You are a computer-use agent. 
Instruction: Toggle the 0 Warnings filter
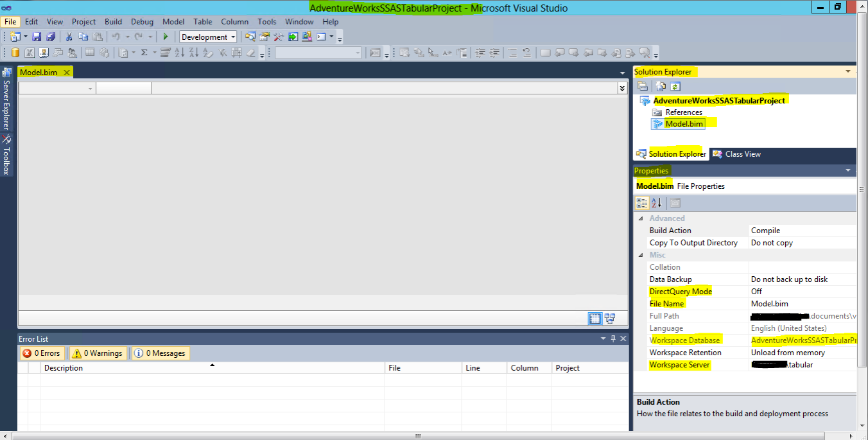(x=98, y=353)
